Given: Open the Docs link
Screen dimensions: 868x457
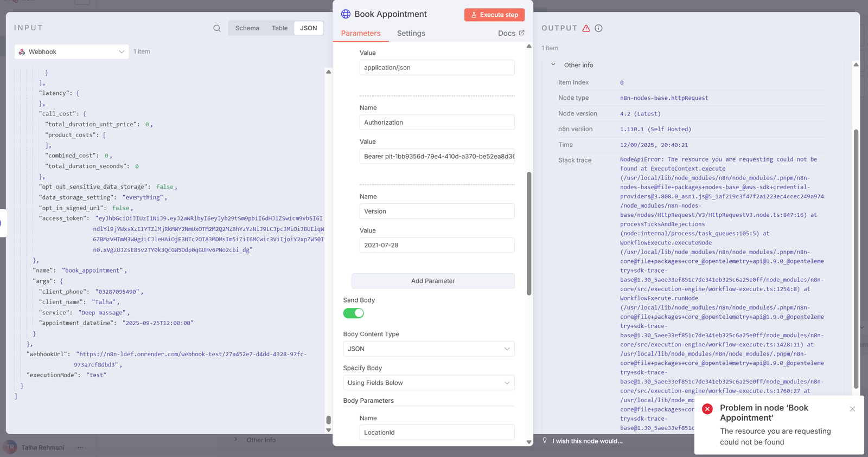Looking at the screenshot, I should click(x=511, y=33).
